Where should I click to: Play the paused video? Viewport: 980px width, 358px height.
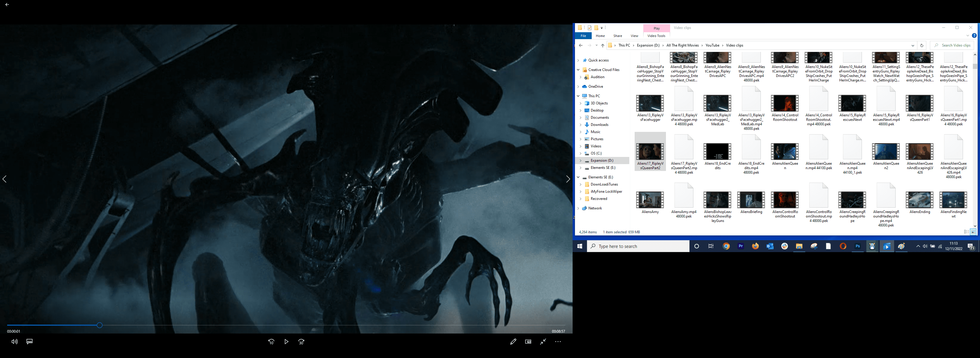286,342
